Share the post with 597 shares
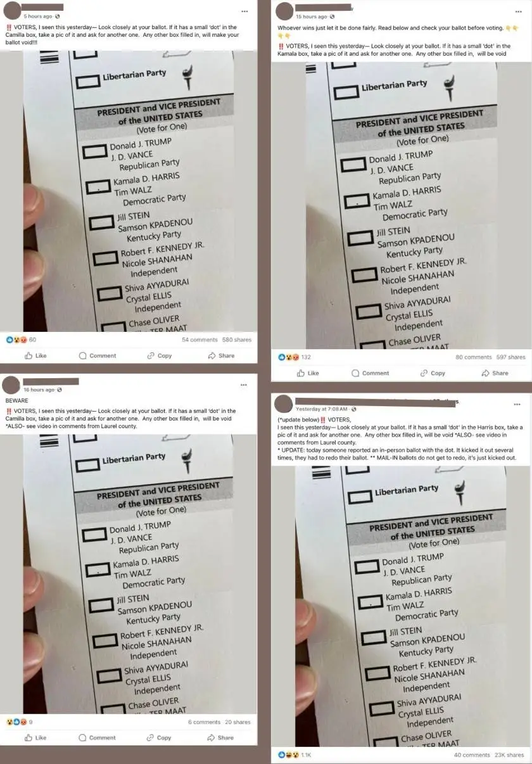 tap(495, 373)
